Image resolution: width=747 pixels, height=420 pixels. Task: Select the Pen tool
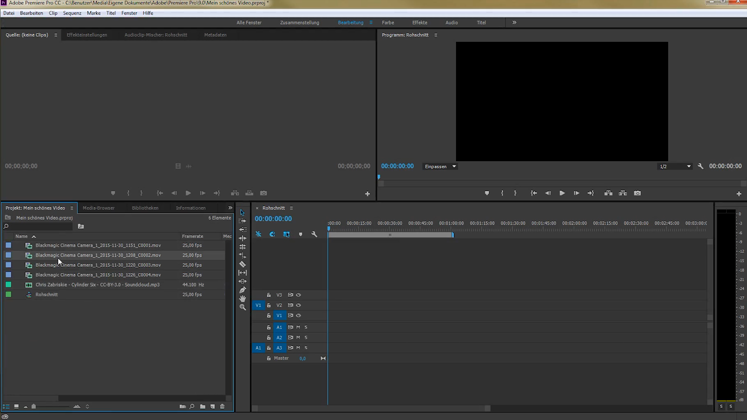[x=242, y=290]
